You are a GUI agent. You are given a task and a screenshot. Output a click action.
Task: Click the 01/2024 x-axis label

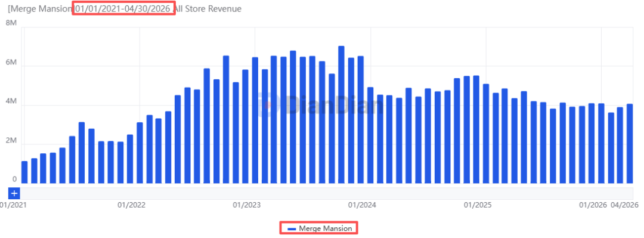(363, 205)
